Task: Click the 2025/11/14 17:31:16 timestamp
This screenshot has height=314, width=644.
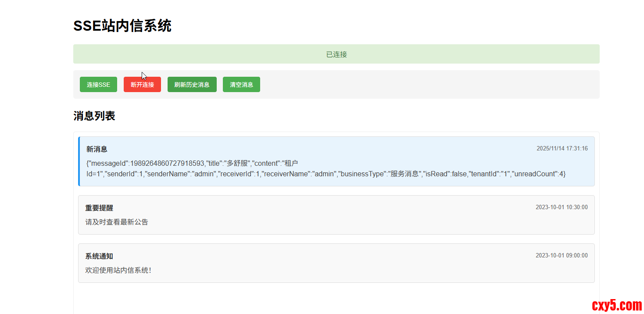Action: pos(562,149)
